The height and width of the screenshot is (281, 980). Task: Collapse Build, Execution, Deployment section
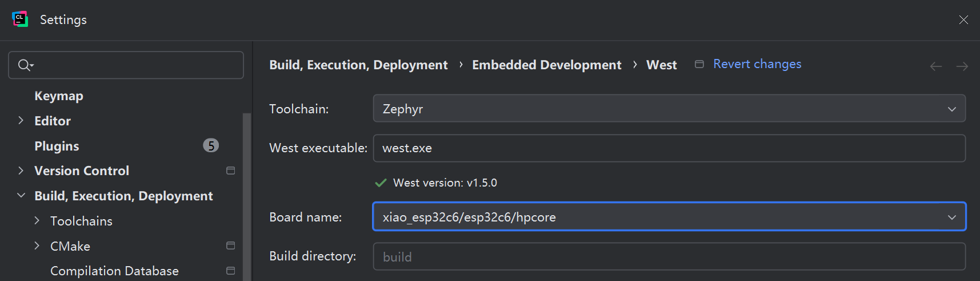click(x=21, y=196)
